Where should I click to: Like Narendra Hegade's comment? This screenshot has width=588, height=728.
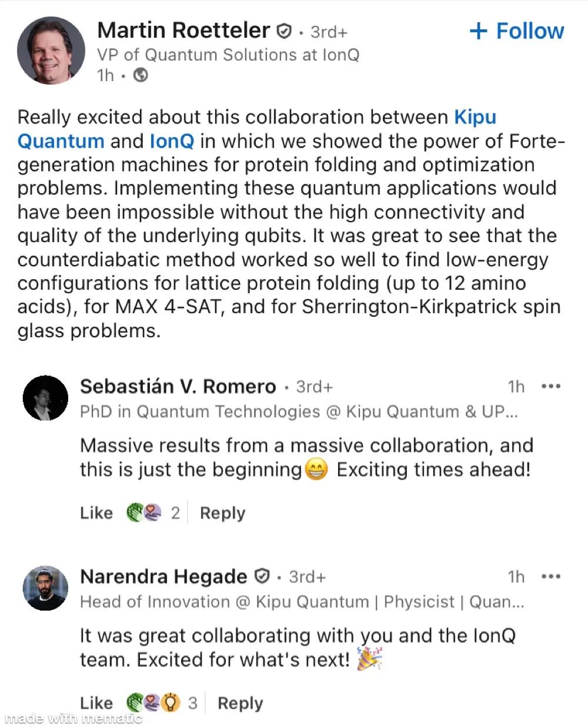point(96,703)
